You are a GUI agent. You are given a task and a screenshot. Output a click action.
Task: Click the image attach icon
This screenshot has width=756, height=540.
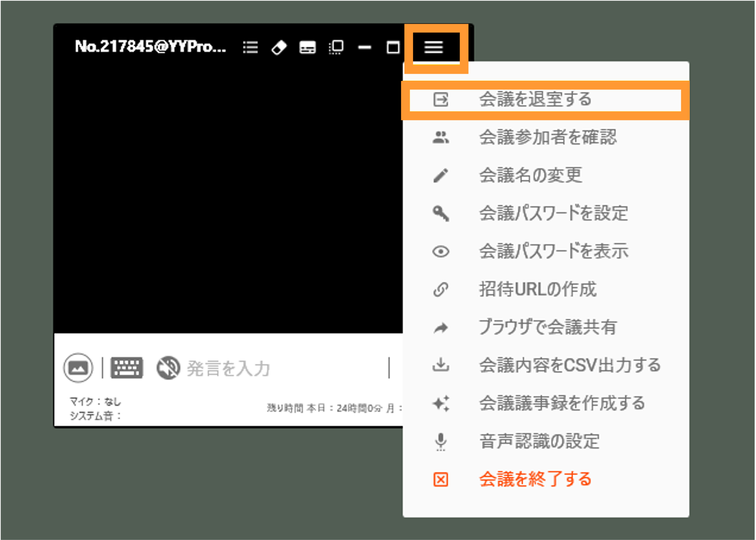78,368
